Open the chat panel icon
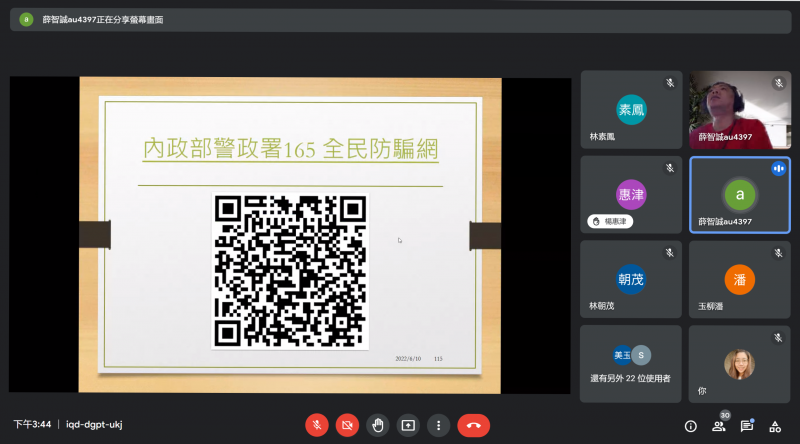 tap(747, 426)
